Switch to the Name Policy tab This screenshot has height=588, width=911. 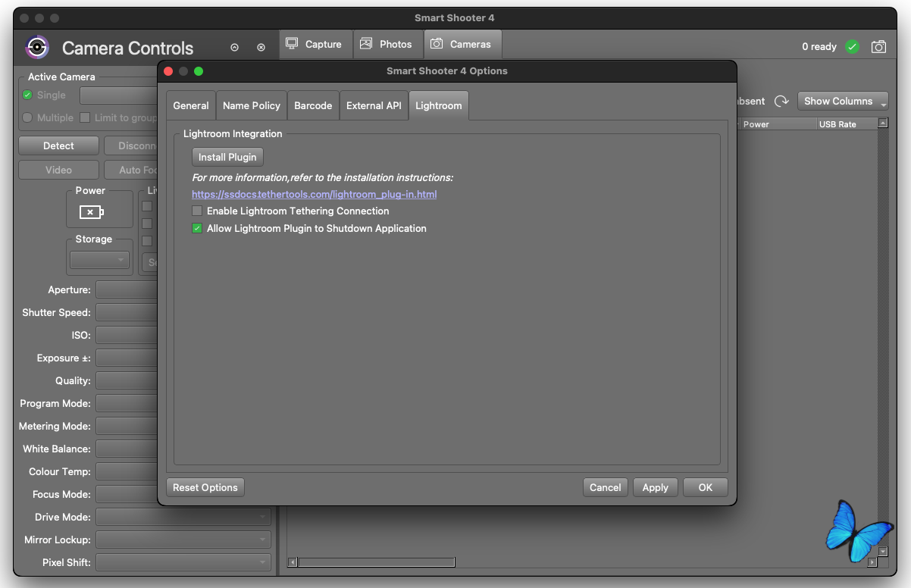(252, 105)
